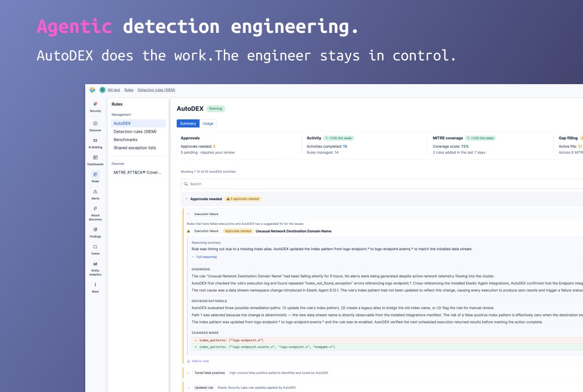Click the Add to chat icon

pos(189,361)
